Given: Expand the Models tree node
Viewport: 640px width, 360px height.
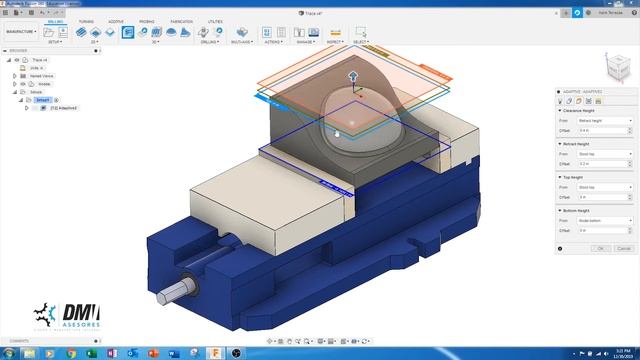Looking at the screenshot, I should click(x=15, y=84).
